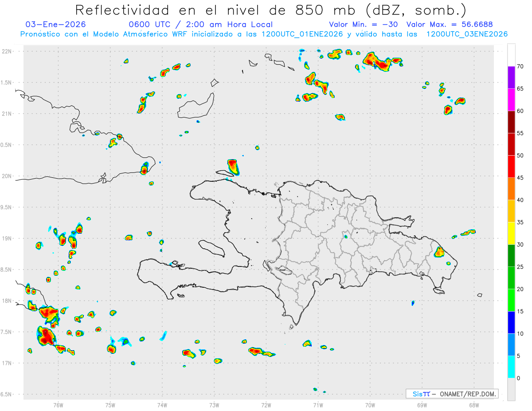Viewport: 532px width, 411px height.
Task: Click the colorbar label '30'
Action: pos(520,244)
